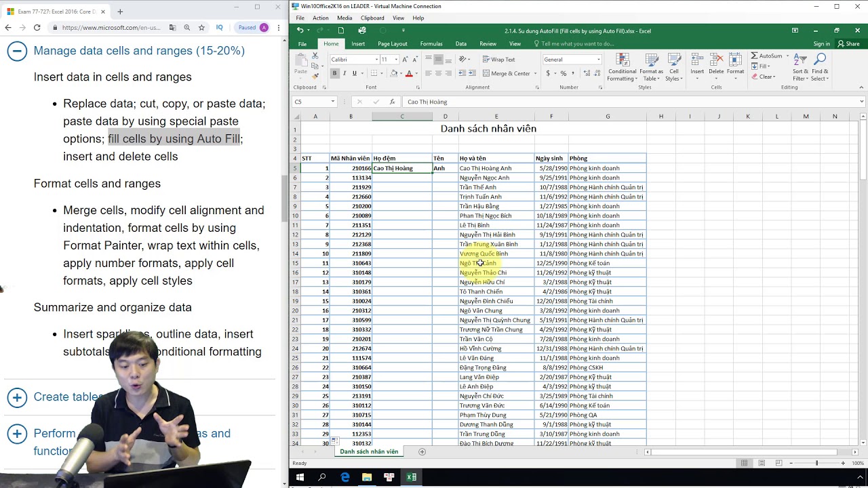This screenshot has height=488, width=868.
Task: Switch to the Page Layout ribbon tab
Action: coord(393,44)
